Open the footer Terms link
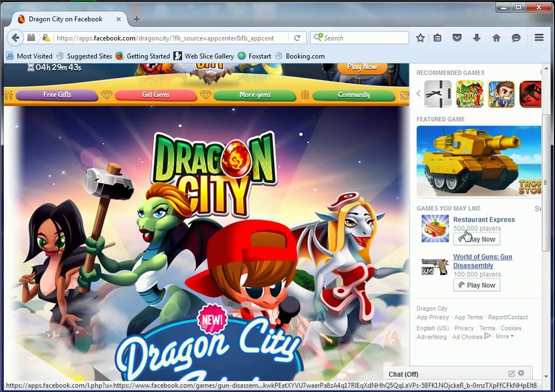Image resolution: width=555 pixels, height=392 pixels. pyautogui.click(x=487, y=328)
